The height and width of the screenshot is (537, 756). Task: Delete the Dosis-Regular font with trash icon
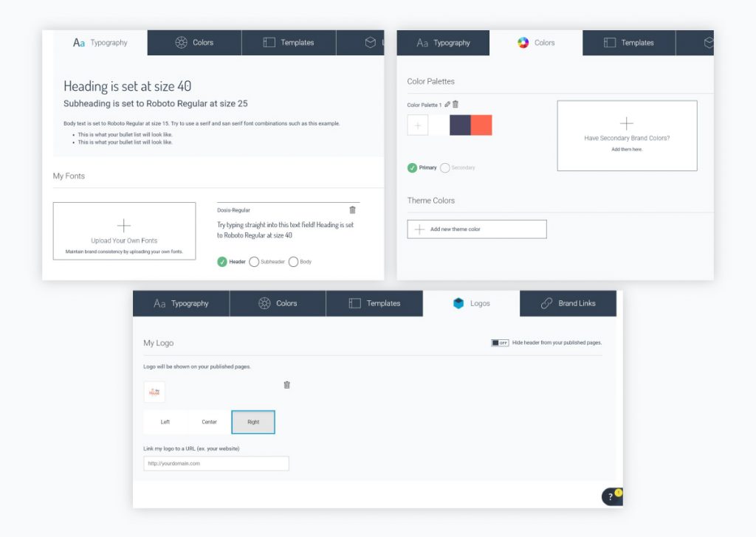tap(352, 210)
